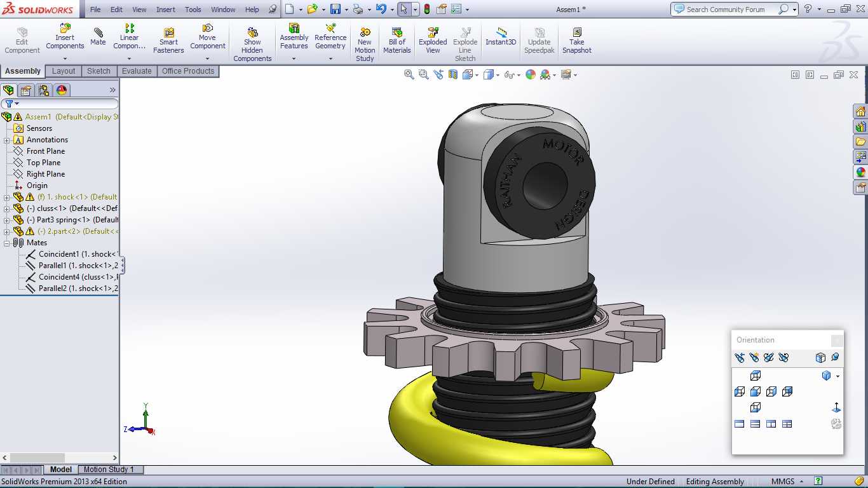868x488 pixels.
Task: Open the Linear Component Pattern dropdown arrow
Action: point(129,58)
